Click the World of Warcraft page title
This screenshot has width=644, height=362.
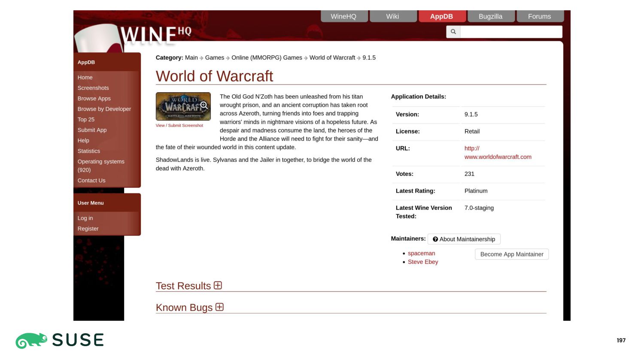click(x=215, y=76)
